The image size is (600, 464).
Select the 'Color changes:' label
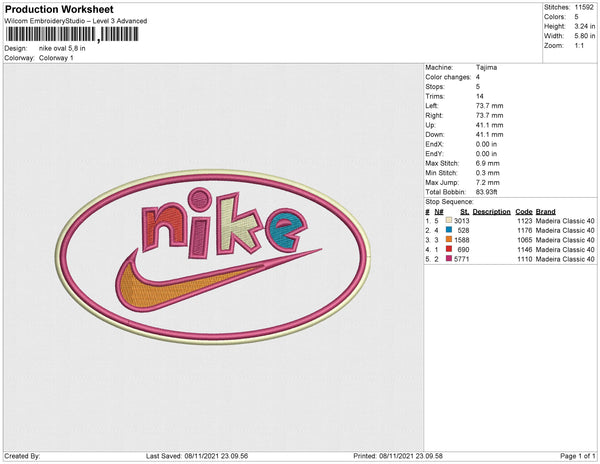[448, 77]
